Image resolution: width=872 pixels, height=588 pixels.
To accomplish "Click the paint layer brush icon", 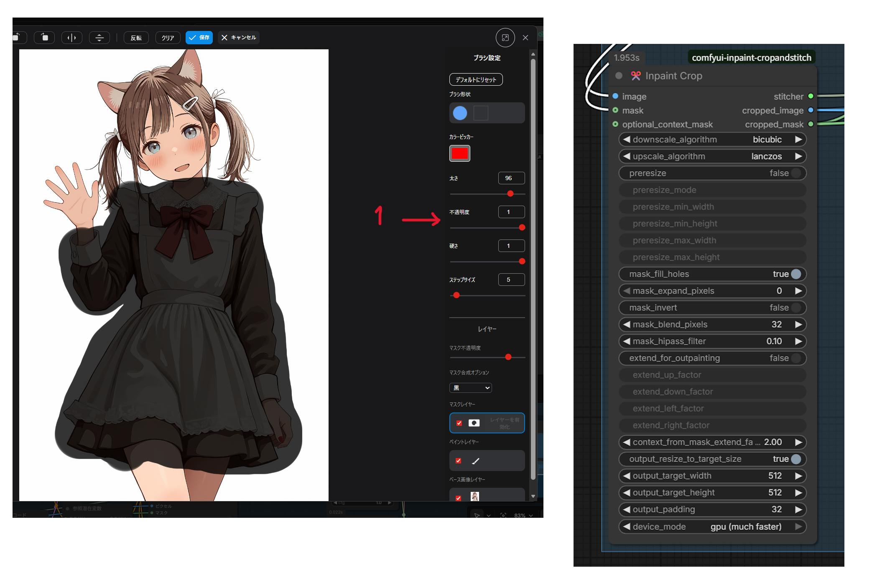I will coord(476,461).
